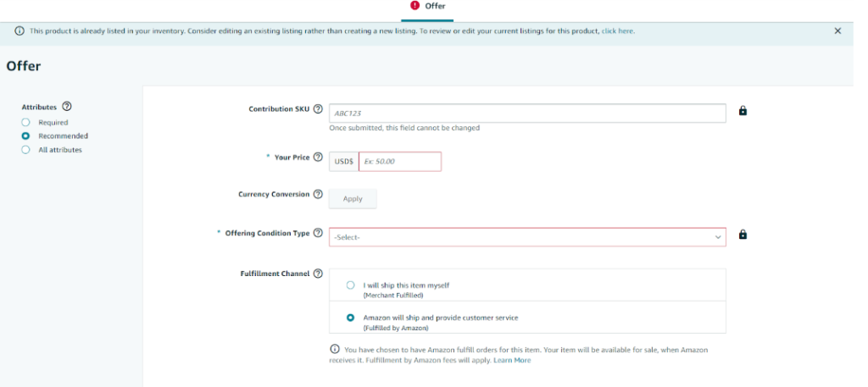Click help icon for Offering Condition Type
Viewport: 868px width, 387px height.
click(x=318, y=233)
